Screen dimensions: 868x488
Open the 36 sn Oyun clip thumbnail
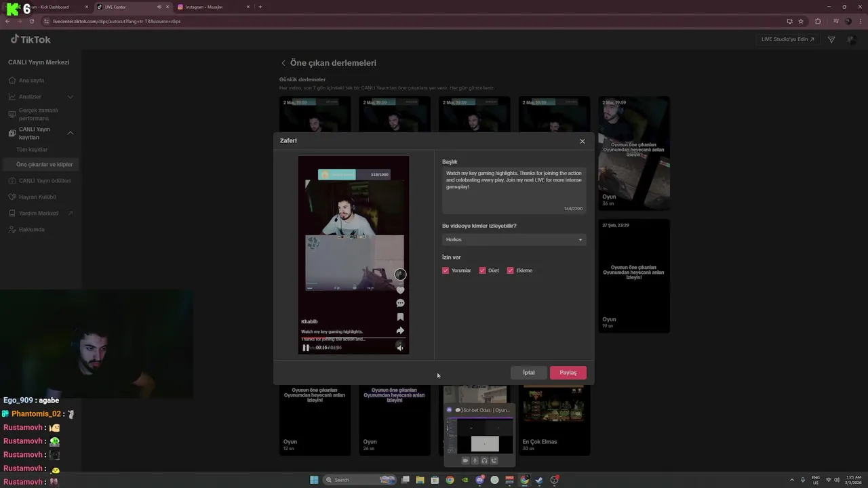[633, 154]
